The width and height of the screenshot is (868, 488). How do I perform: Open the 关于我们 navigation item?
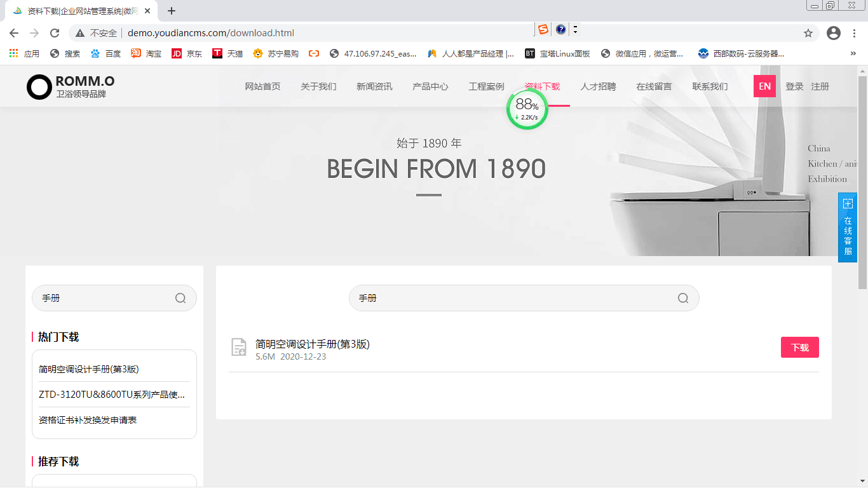coord(318,86)
